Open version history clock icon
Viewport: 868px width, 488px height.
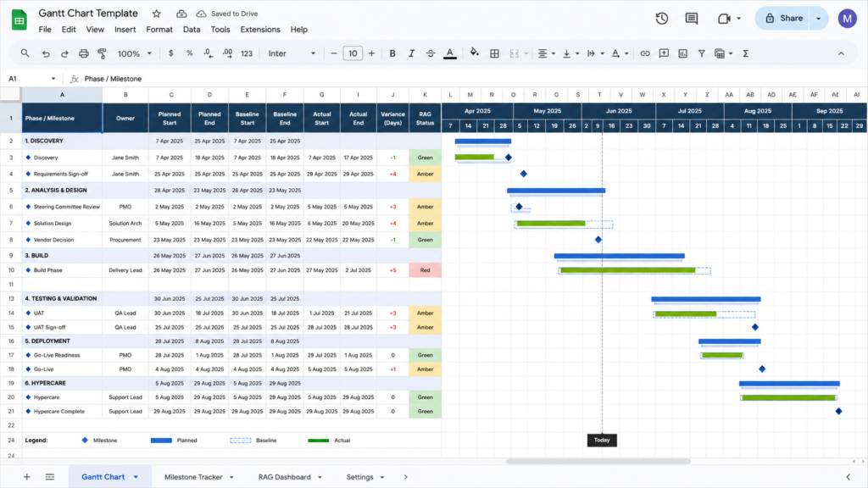pos(661,19)
